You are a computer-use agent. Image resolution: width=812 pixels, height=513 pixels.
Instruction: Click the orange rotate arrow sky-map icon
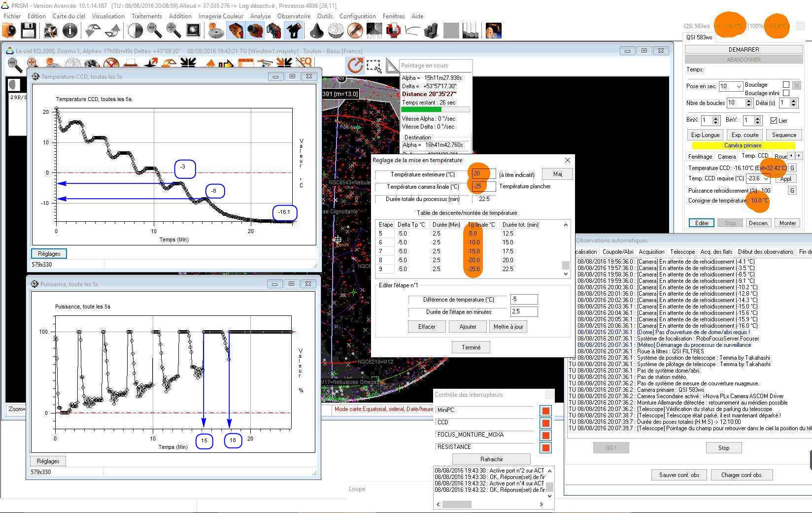(355, 65)
